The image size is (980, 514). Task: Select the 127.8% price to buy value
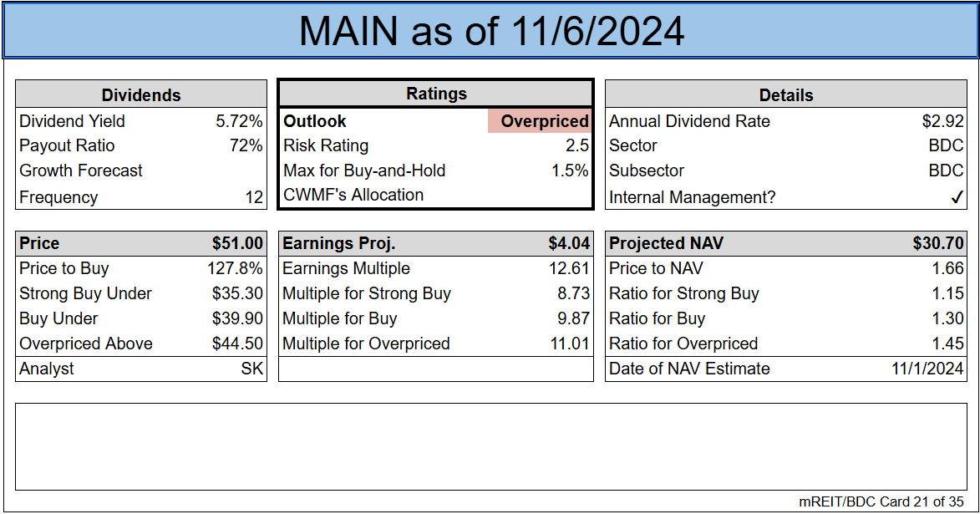[235, 269]
